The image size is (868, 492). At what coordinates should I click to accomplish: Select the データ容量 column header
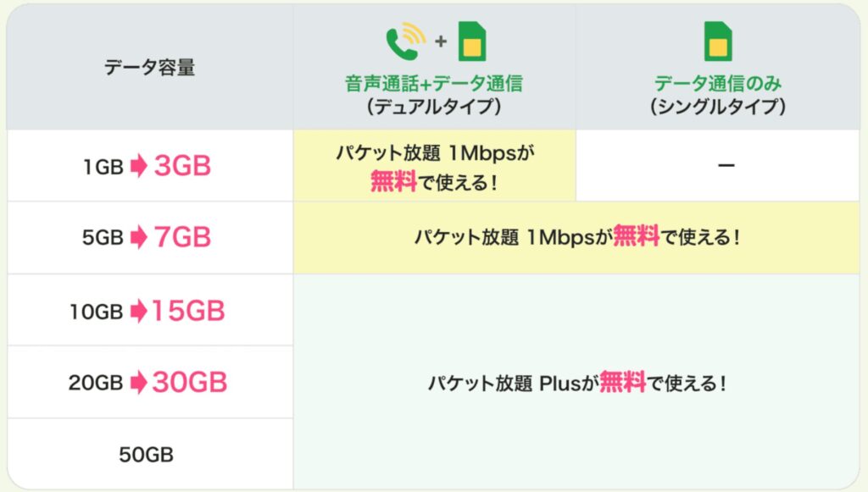150,68
